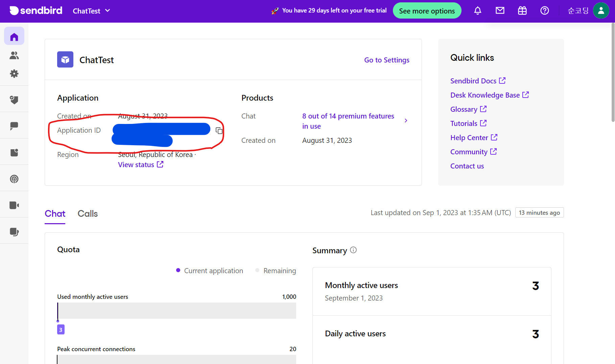The image size is (615, 364).
Task: Click the 'September 1, 2023' date text
Action: pyautogui.click(x=354, y=298)
